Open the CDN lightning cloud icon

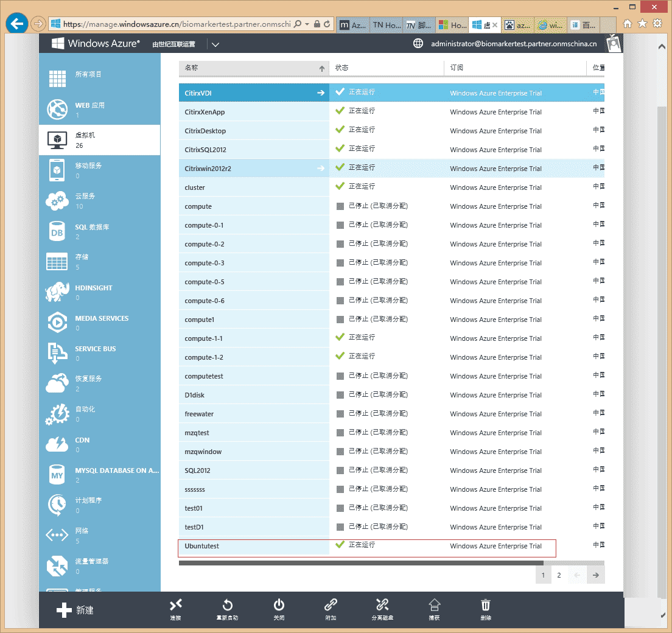[57, 444]
